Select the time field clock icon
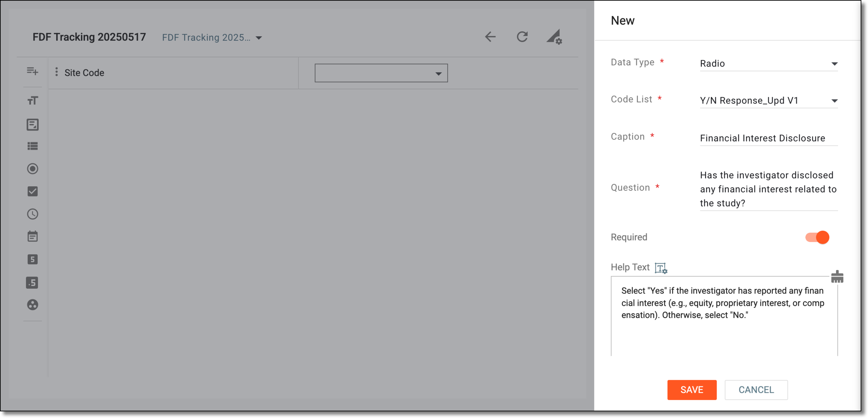 (33, 214)
